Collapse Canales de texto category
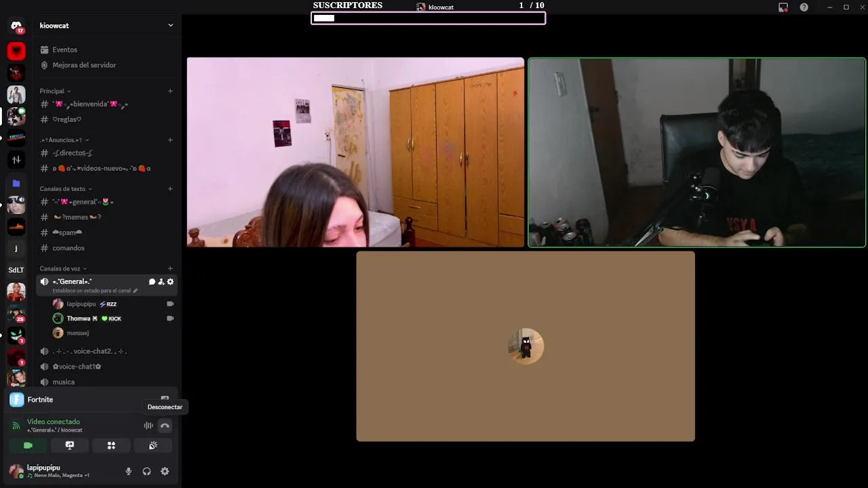The height and width of the screenshot is (488, 868). 66,188
